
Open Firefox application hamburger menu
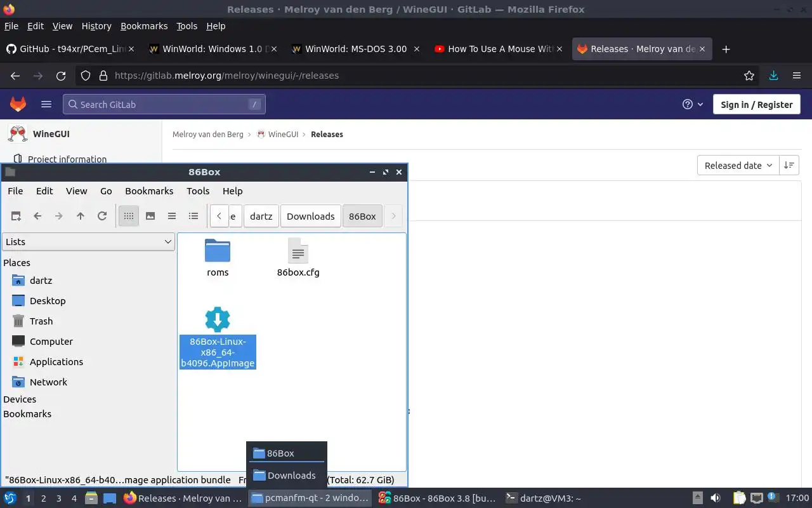(797, 76)
